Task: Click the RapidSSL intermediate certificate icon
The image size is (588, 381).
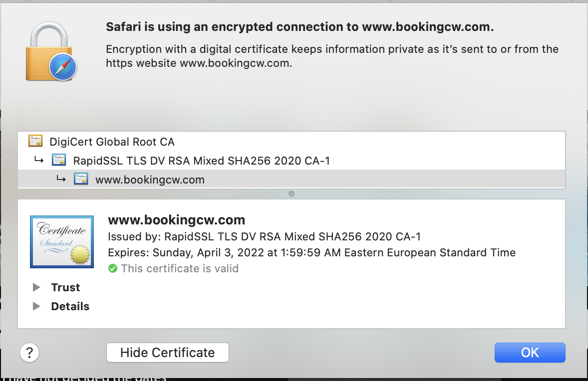Action: point(59,160)
